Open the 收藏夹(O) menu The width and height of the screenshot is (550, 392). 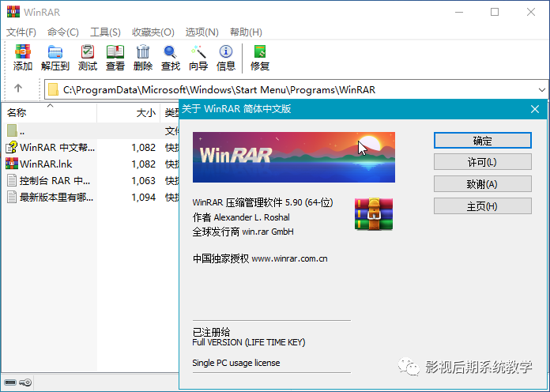click(153, 32)
